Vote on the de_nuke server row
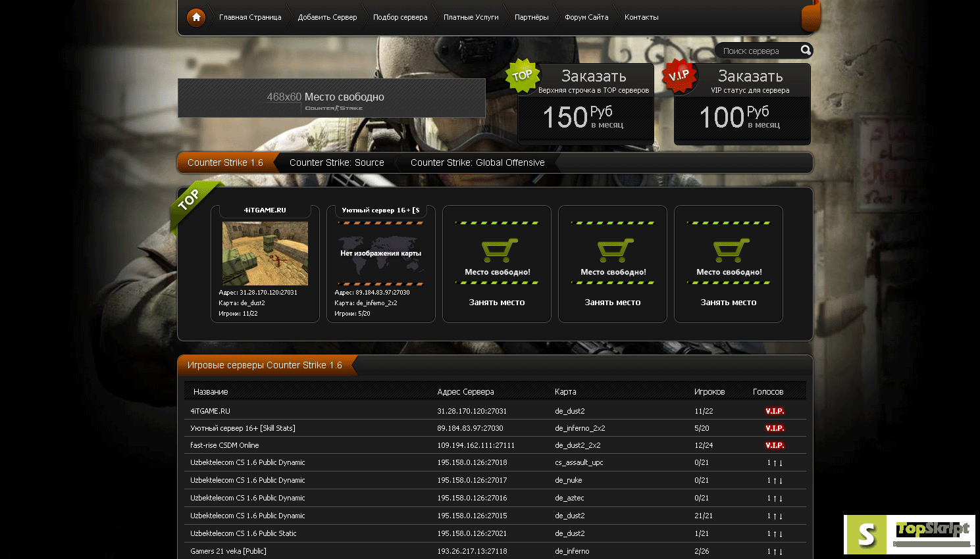The height and width of the screenshot is (559, 980). click(775, 480)
